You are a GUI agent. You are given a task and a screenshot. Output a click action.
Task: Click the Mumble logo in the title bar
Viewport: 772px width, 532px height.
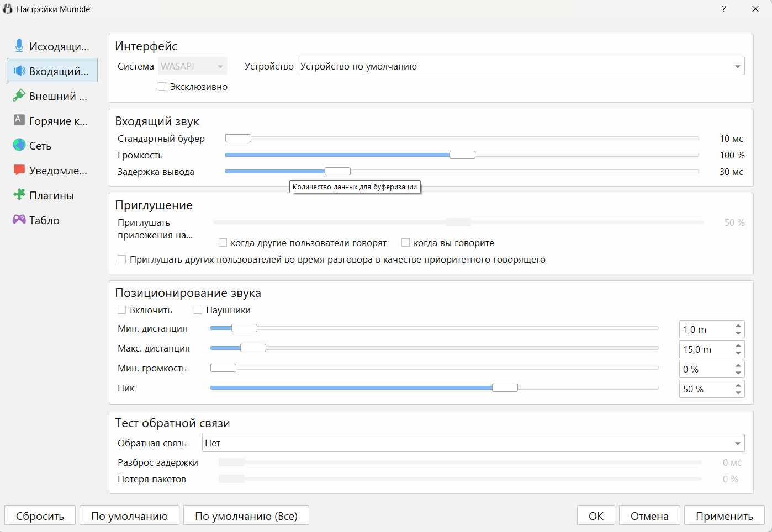tap(8, 9)
